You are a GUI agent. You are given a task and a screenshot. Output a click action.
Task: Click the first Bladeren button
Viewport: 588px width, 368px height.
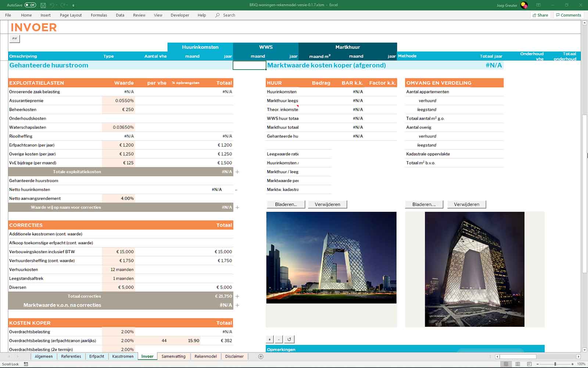click(286, 204)
